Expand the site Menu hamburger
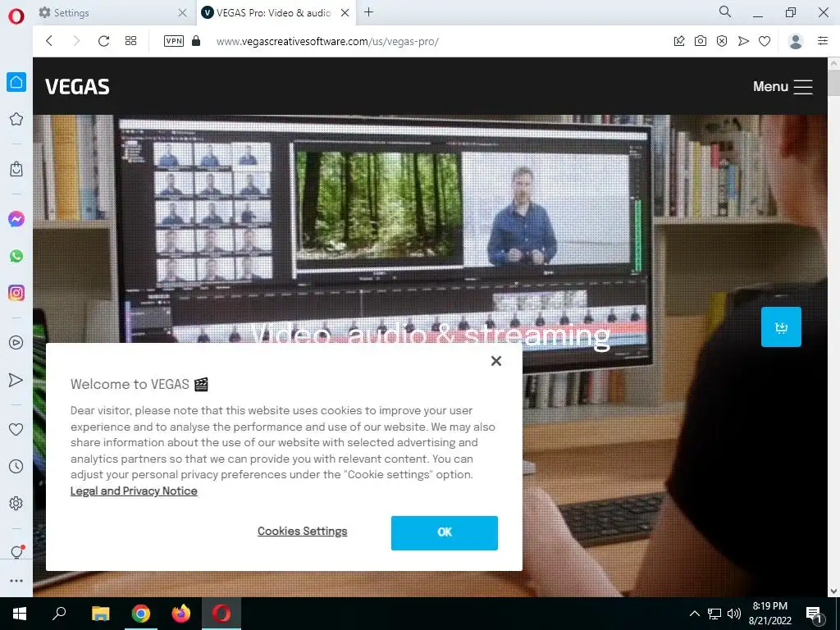Viewport: 840px width, 630px height. pos(783,86)
